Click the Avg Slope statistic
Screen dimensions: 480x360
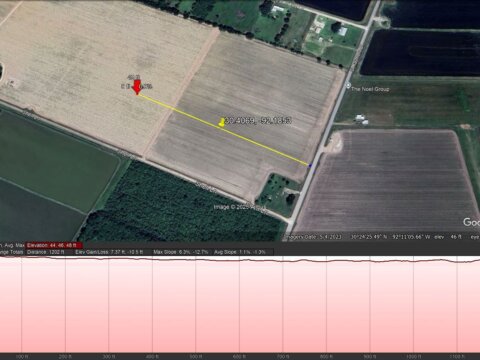click(x=240, y=252)
